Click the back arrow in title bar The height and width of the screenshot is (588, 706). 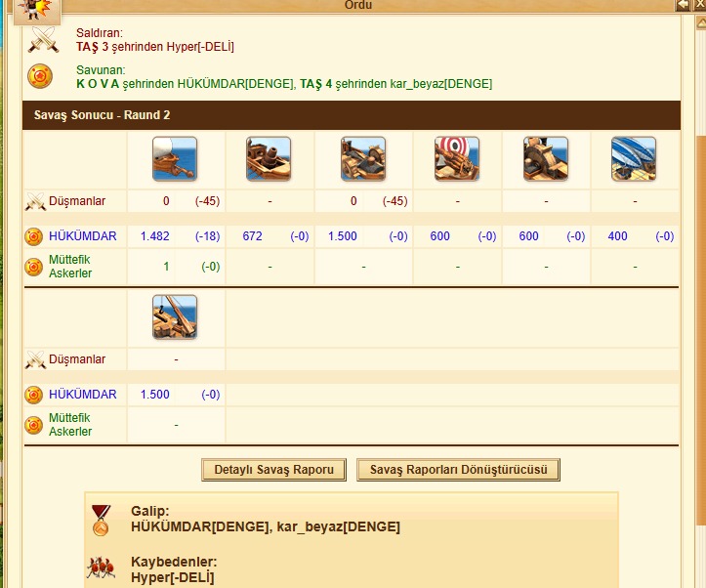click(x=683, y=5)
